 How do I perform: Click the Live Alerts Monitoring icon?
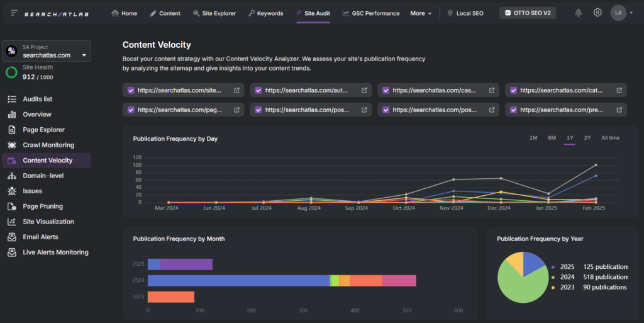click(x=12, y=252)
